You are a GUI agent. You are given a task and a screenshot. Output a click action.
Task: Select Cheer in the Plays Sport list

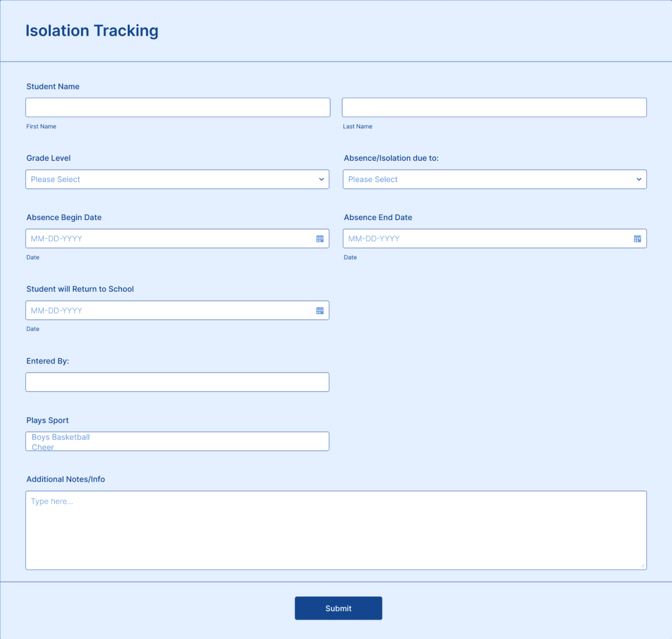pyautogui.click(x=43, y=447)
